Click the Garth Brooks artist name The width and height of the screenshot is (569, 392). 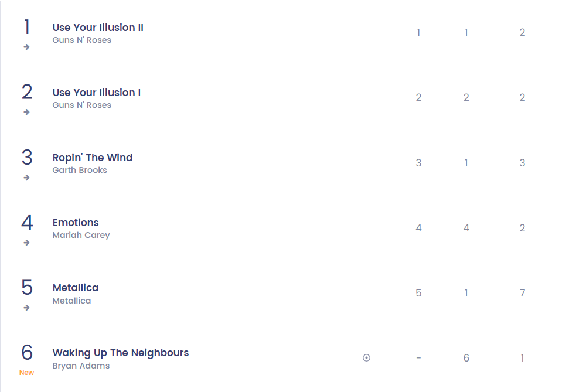click(x=80, y=170)
